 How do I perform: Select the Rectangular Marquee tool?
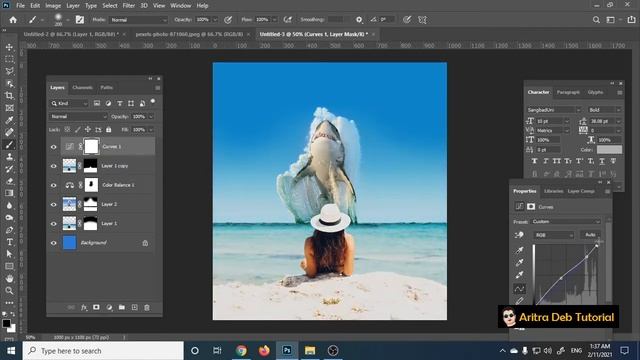pos(9,59)
